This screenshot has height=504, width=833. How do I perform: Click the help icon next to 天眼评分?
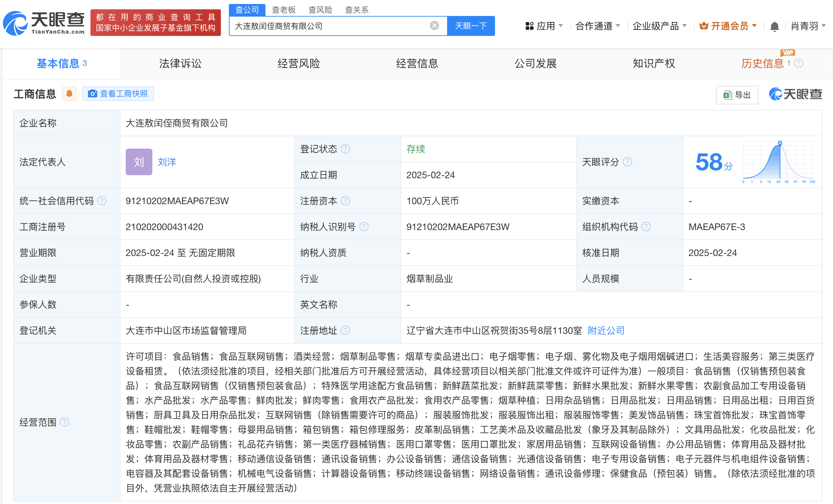[x=627, y=162]
